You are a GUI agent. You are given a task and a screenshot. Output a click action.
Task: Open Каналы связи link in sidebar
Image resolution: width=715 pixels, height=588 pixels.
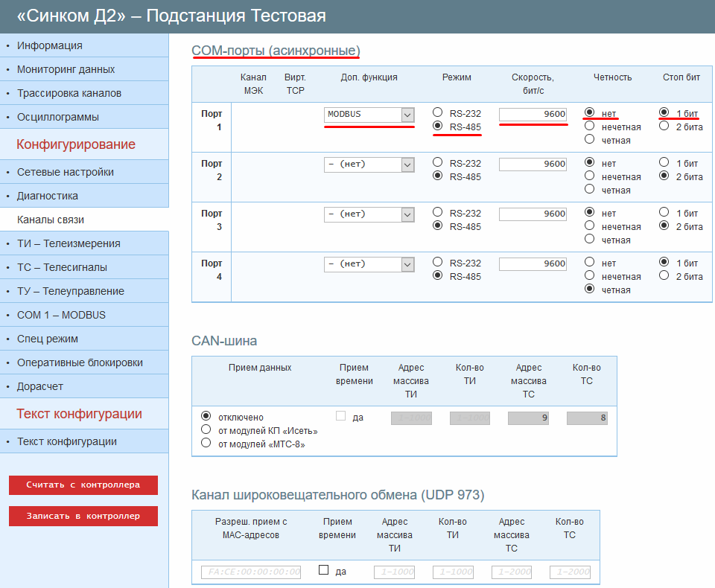coord(51,220)
